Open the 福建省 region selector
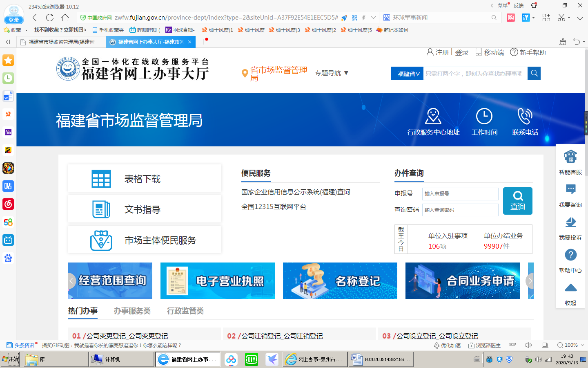 pos(407,74)
